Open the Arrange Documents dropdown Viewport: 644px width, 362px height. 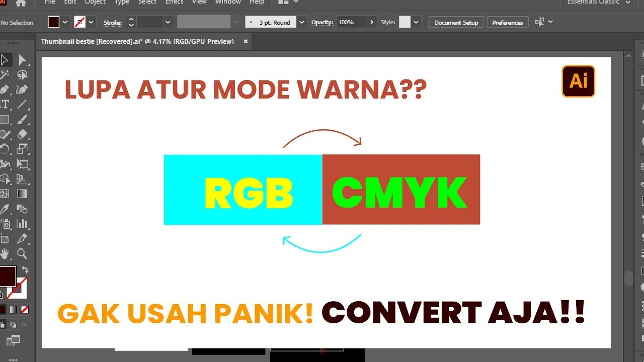289,2
